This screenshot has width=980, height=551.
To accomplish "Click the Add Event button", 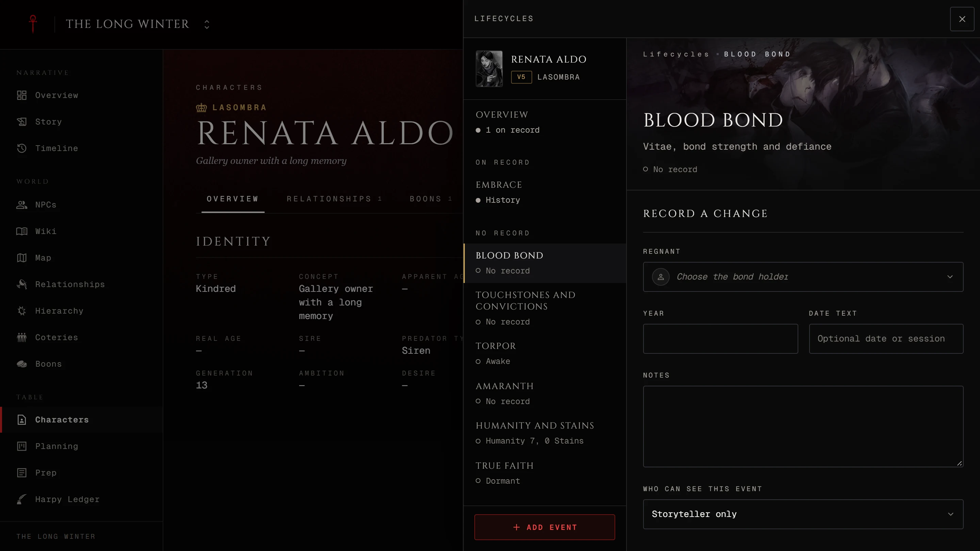I will pos(544,527).
